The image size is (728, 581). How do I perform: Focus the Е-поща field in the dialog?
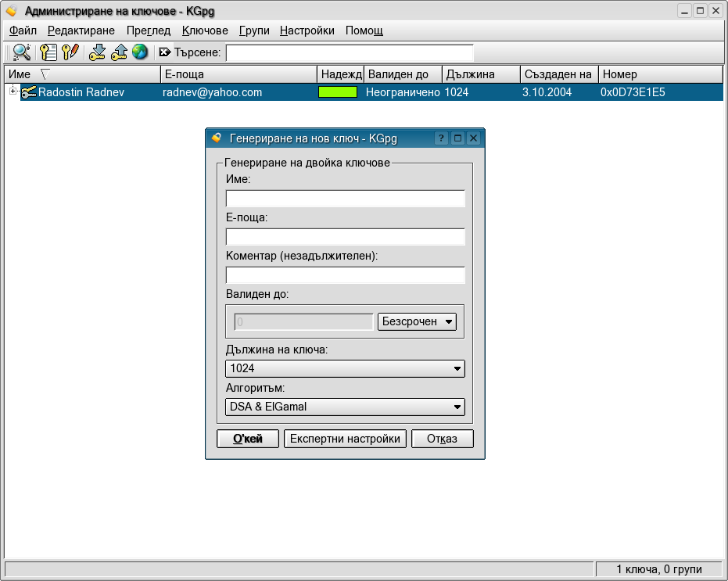pyautogui.click(x=345, y=237)
